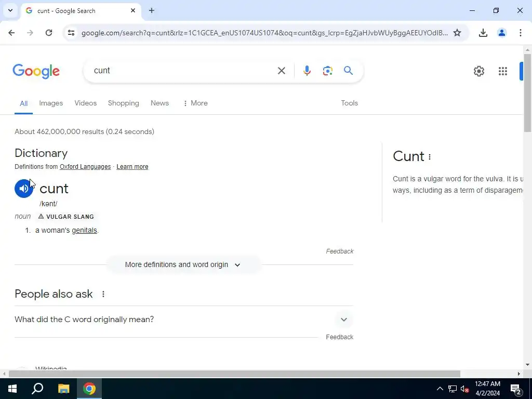Expand 'What did the C word originally mean?'
Viewport: 532px width, 399px height.
[x=183, y=320]
